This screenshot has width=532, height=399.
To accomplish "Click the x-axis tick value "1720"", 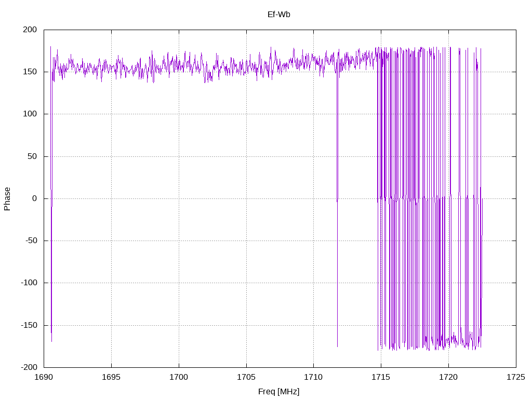I will click(448, 377).
